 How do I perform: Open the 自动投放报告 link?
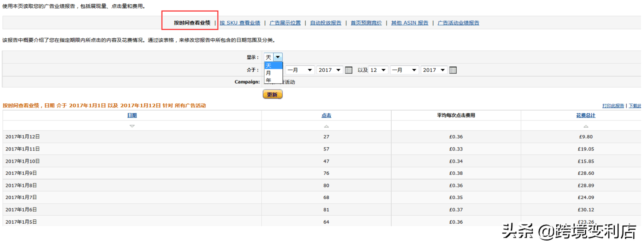(325, 23)
